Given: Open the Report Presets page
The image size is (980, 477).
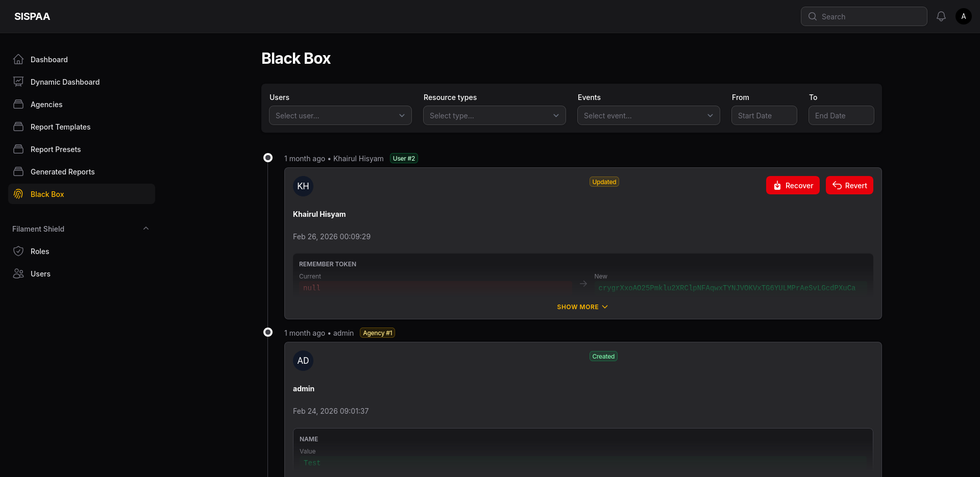Looking at the screenshot, I should click(55, 149).
